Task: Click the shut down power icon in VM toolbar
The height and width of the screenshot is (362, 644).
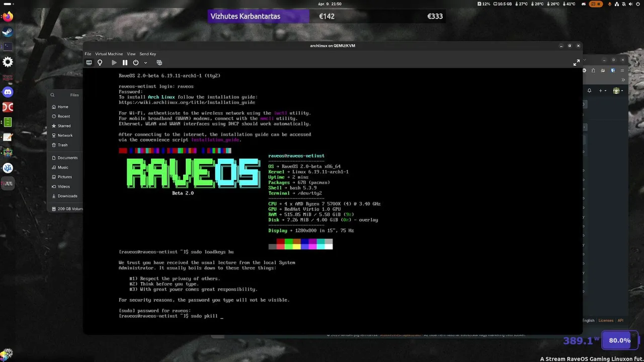Action: [x=136, y=62]
